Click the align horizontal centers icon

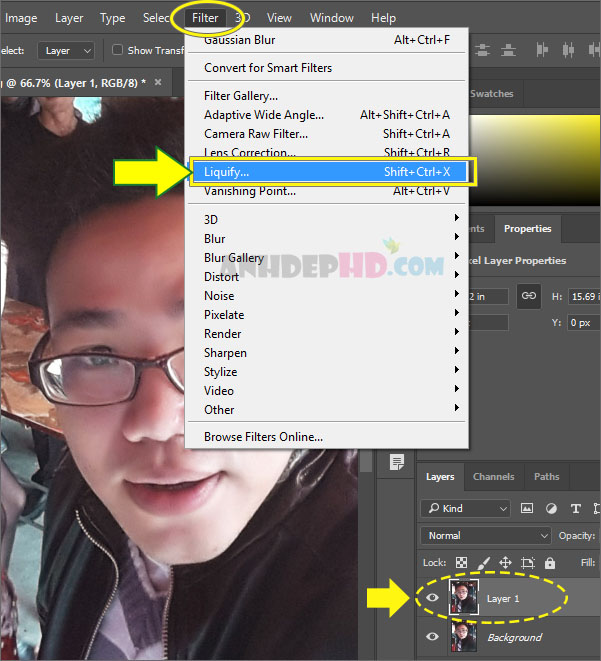pos(568,50)
